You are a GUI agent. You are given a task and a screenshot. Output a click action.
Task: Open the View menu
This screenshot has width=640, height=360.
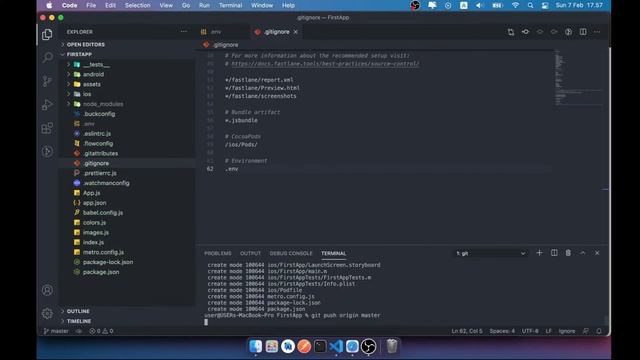click(166, 5)
